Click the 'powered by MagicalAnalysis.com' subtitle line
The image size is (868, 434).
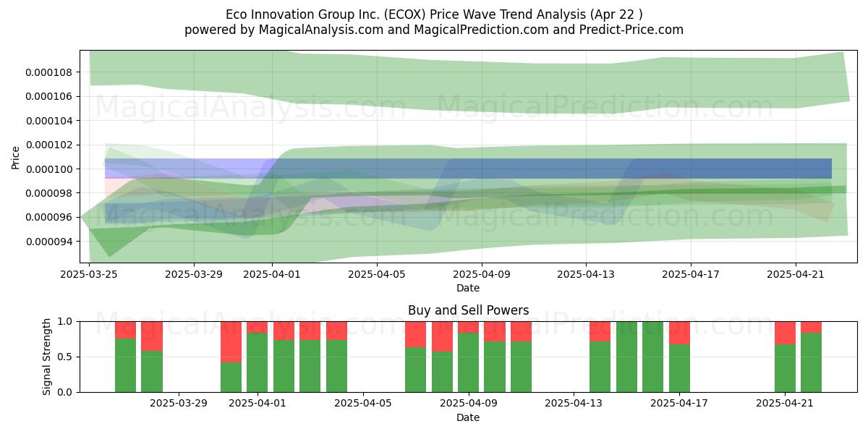(434, 30)
